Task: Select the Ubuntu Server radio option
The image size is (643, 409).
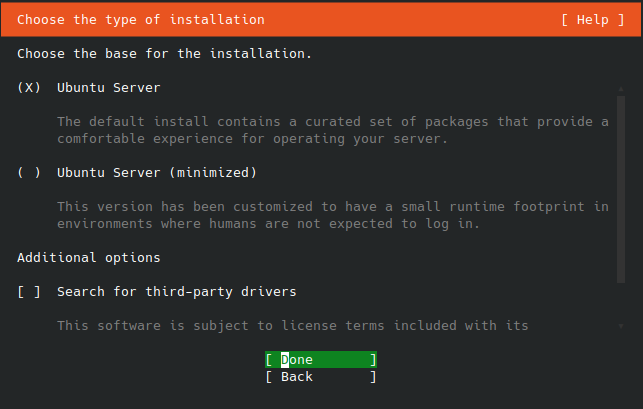Action: [x=29, y=87]
